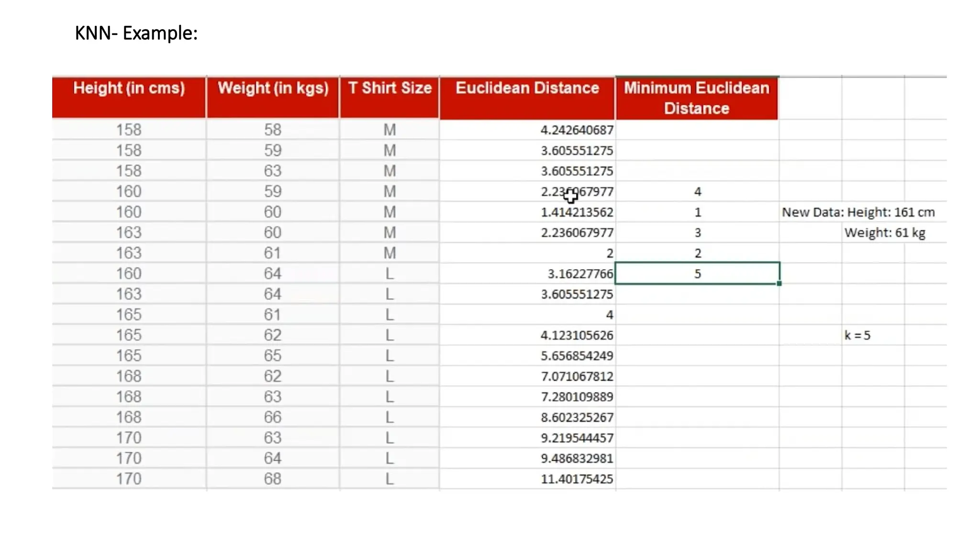The height and width of the screenshot is (551, 980).
Task: Click weight 58 in the first data row
Action: [273, 130]
